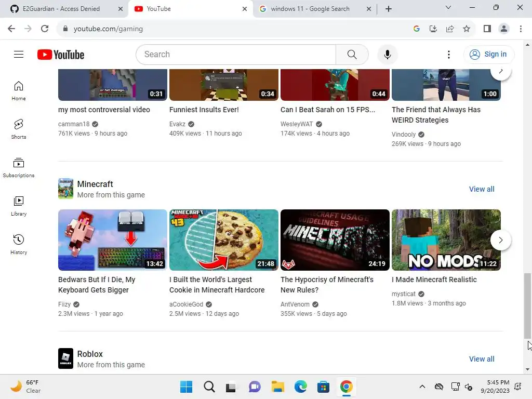
Task: Click install app icon in address bar
Action: tap(433, 29)
